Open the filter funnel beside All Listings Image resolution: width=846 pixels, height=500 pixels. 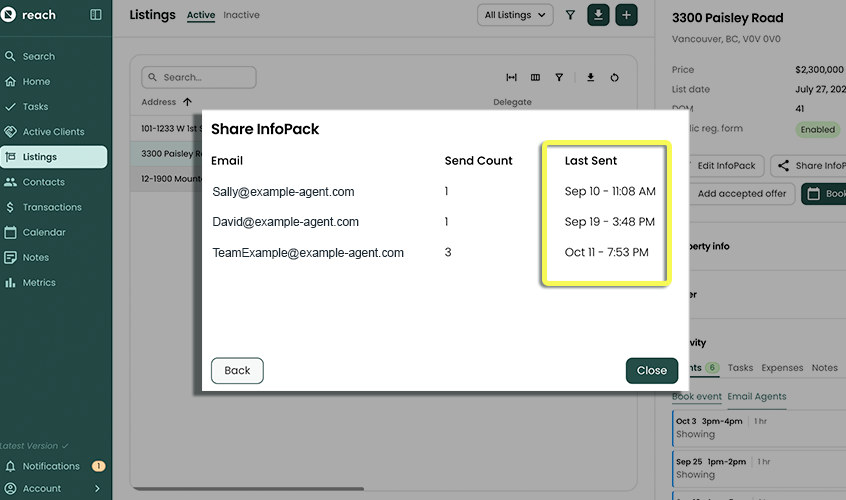pyautogui.click(x=570, y=15)
